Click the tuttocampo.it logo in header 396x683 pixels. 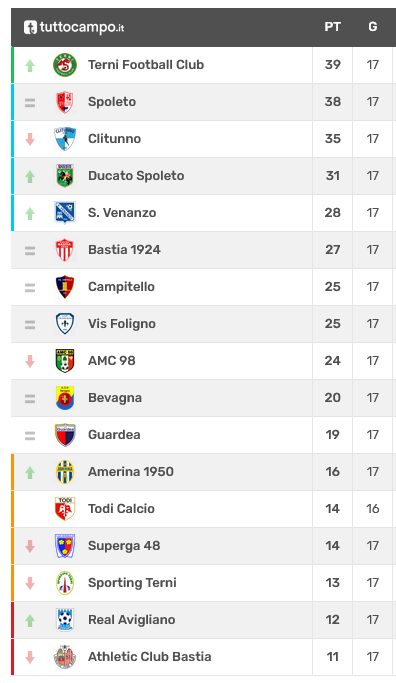[74, 27]
